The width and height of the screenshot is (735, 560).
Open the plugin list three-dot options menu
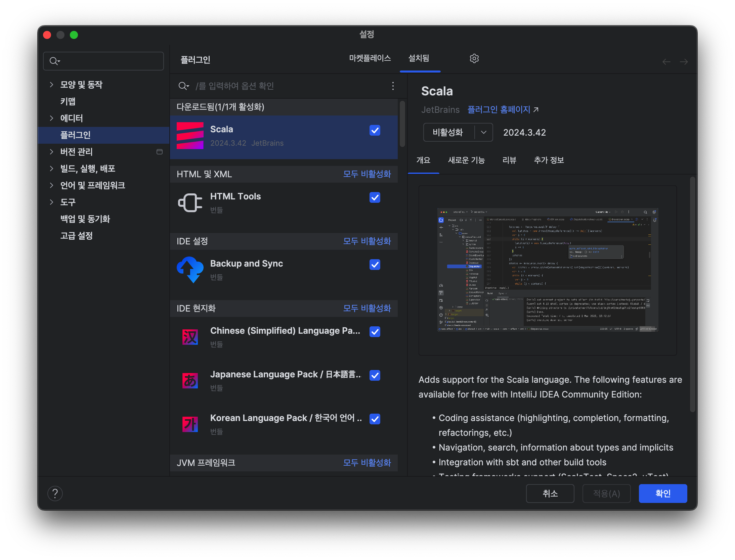click(x=393, y=86)
